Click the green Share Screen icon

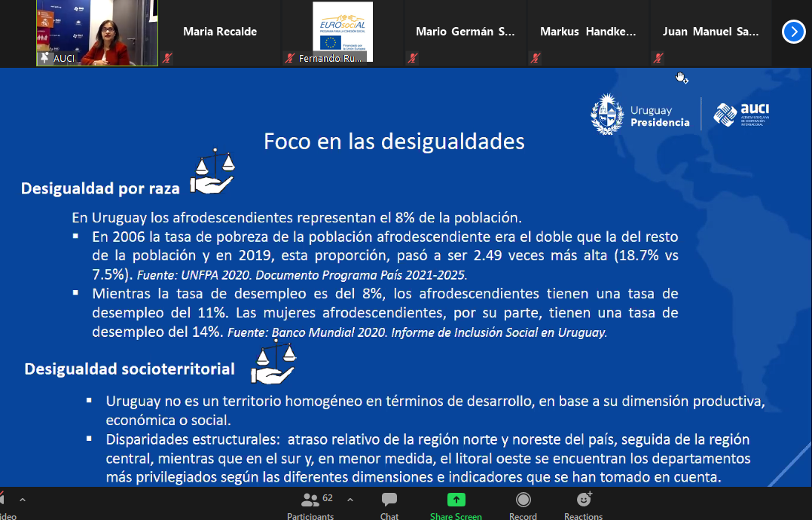[x=456, y=500]
